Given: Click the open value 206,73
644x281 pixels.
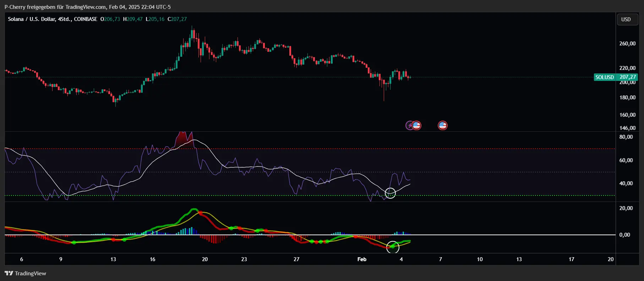Looking at the screenshot, I should [x=112, y=19].
